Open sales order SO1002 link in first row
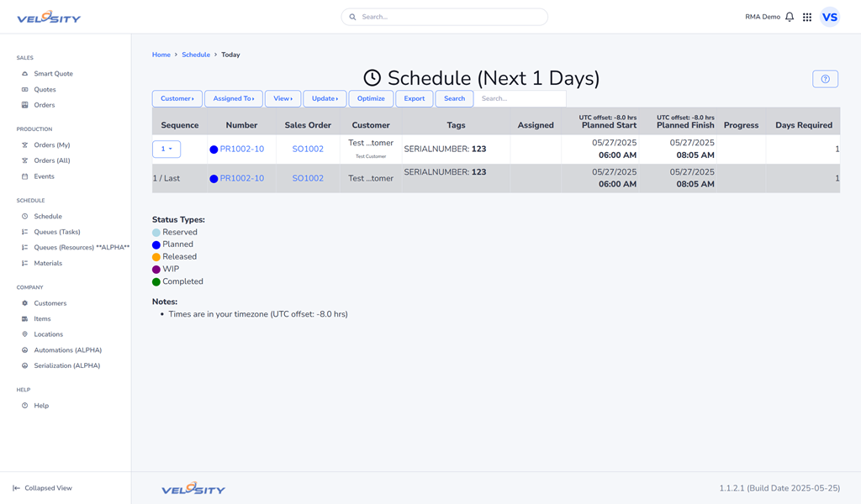 [308, 150]
